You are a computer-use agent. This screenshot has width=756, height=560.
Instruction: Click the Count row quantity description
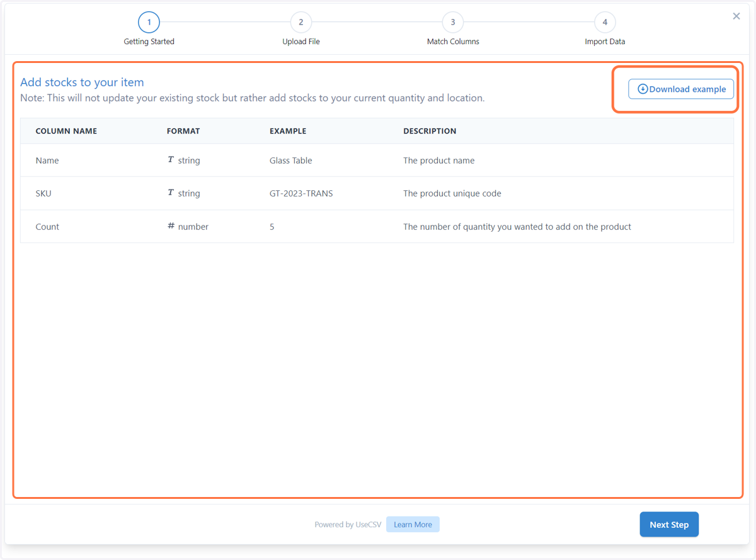[x=517, y=227]
